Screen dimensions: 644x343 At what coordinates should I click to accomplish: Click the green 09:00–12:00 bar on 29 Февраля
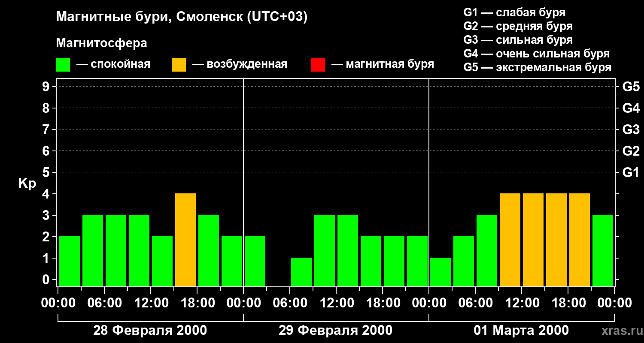[x=325, y=250]
